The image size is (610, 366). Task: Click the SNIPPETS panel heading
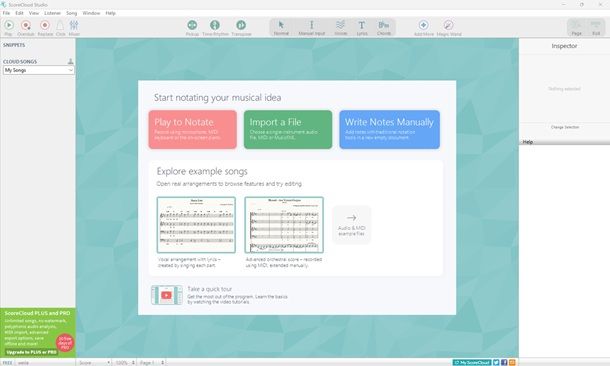tap(14, 45)
